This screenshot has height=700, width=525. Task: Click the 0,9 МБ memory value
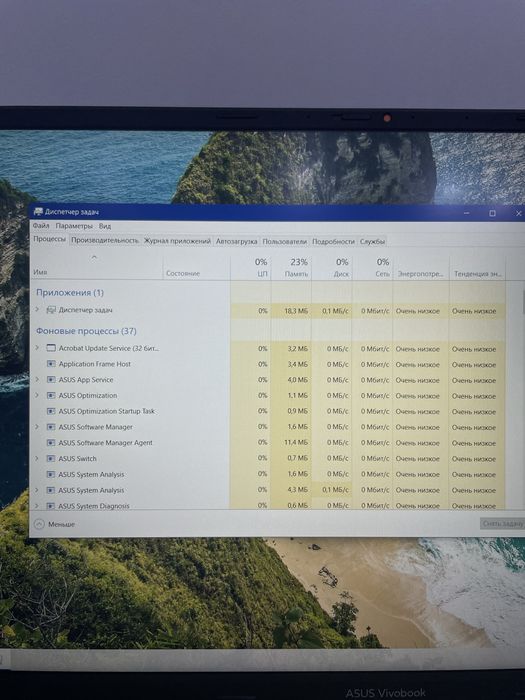click(x=298, y=412)
